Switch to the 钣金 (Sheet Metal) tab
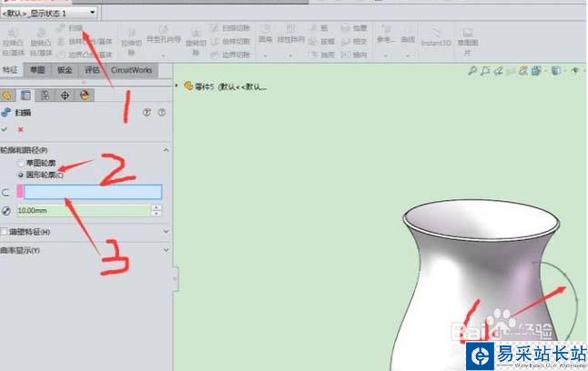Image resolution: width=588 pixels, height=371 pixels. click(x=65, y=70)
